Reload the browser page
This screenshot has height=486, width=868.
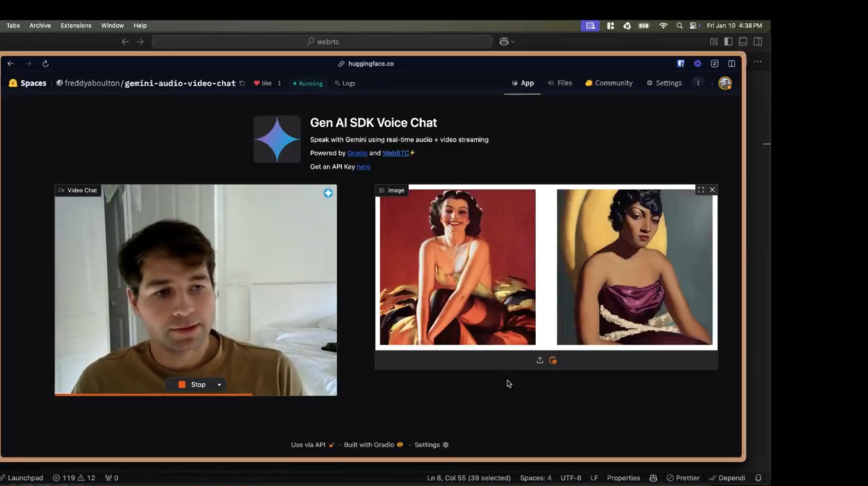(x=45, y=64)
